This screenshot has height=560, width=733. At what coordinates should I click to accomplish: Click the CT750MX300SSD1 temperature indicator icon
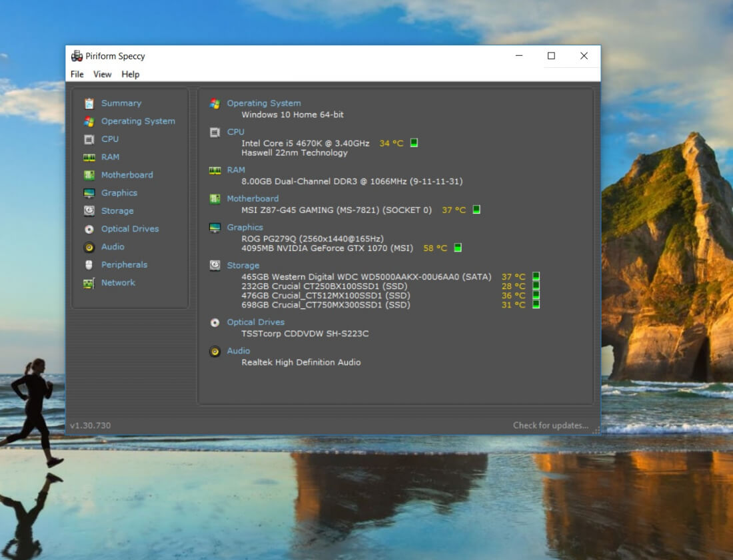point(536,304)
